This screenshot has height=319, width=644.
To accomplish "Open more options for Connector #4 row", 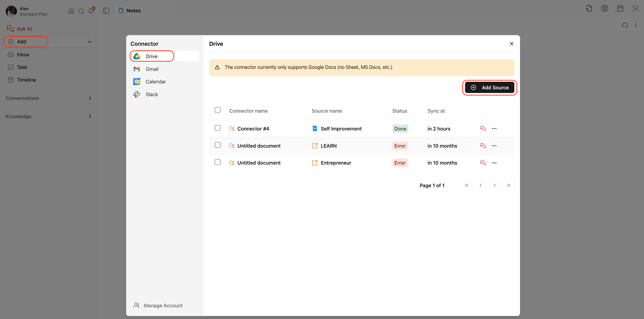I will click(x=494, y=129).
